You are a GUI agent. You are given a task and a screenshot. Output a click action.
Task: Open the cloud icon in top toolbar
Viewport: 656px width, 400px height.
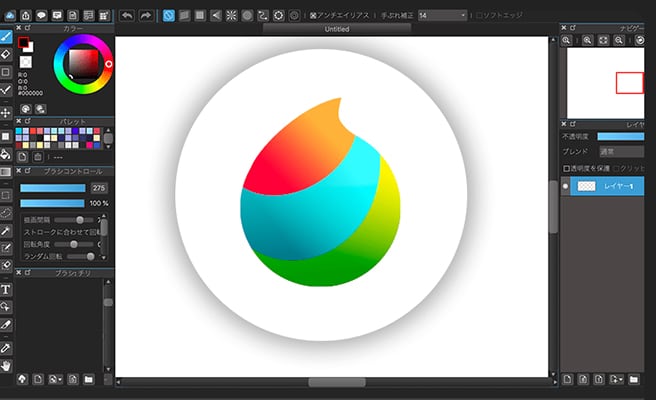point(10,16)
